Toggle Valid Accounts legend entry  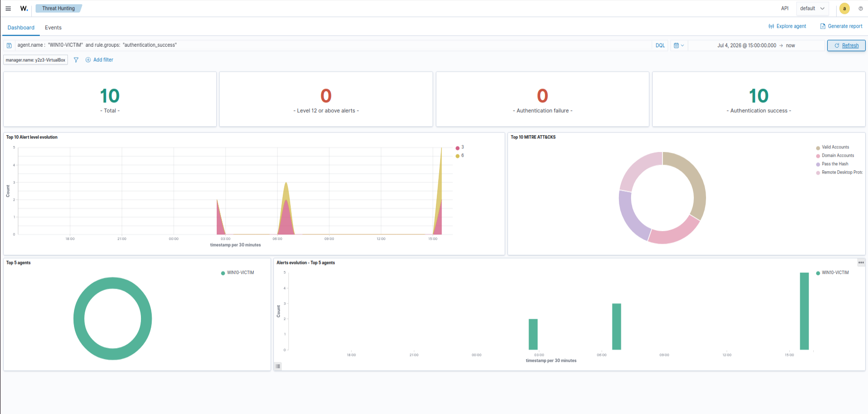pos(832,147)
